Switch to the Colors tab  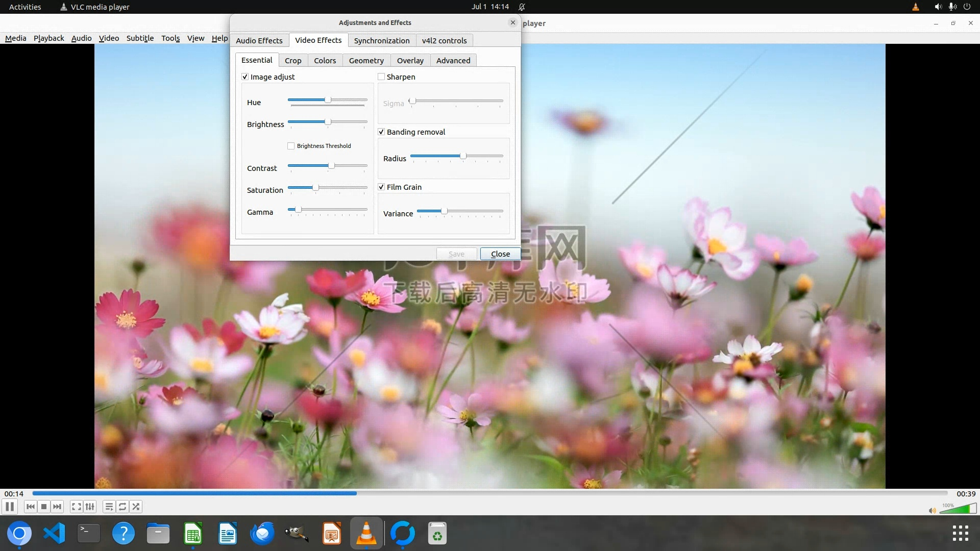tap(325, 61)
